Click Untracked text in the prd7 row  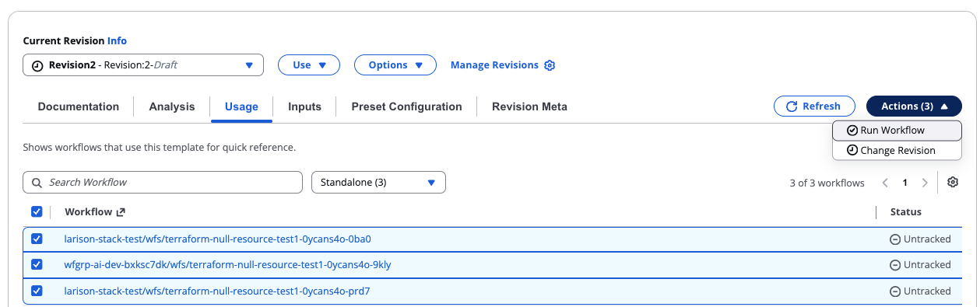[x=927, y=291]
